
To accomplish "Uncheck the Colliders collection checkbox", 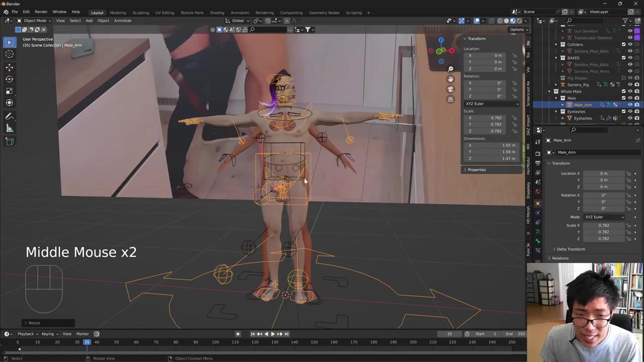I will pos(623,44).
